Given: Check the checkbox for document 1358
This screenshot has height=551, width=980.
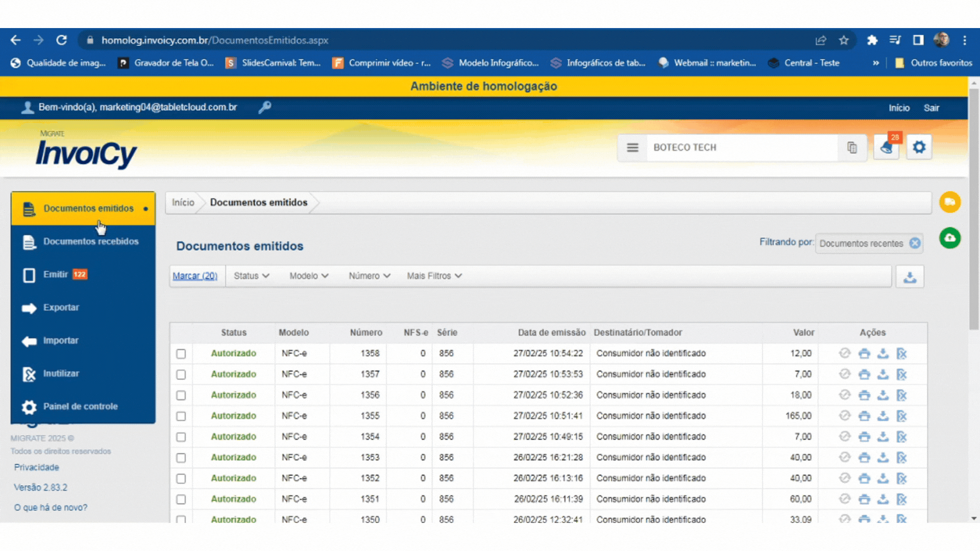Looking at the screenshot, I should (x=181, y=354).
